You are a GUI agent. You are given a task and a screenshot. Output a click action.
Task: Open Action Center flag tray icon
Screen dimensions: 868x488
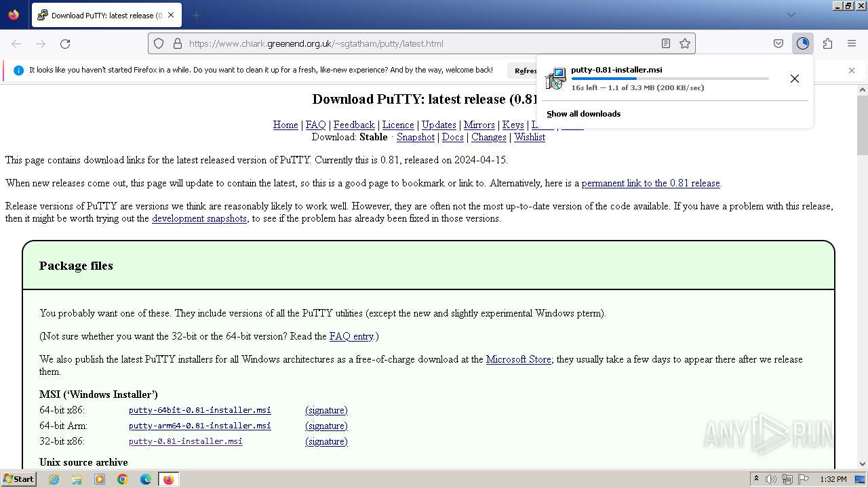pos(804,479)
